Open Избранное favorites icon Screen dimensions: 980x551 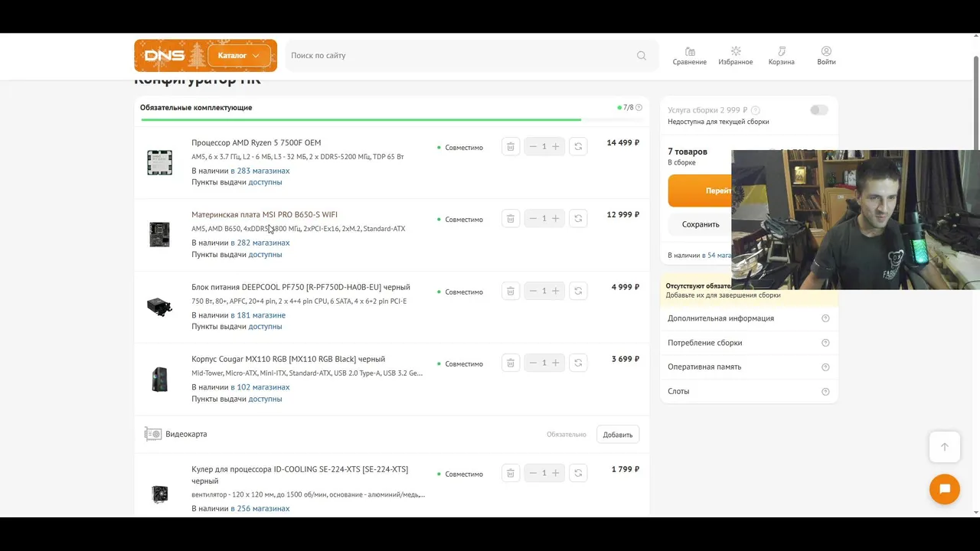point(736,56)
